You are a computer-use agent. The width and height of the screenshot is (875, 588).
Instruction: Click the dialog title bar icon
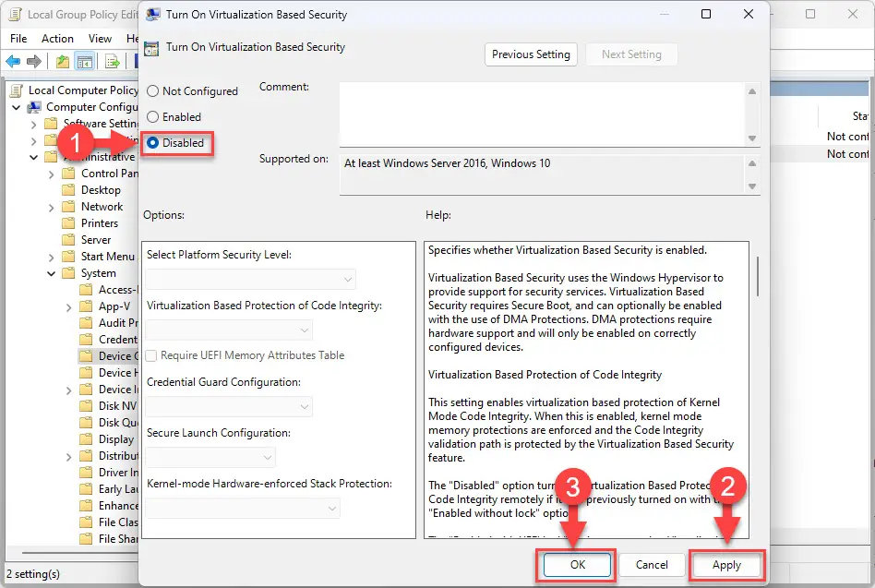[152, 15]
